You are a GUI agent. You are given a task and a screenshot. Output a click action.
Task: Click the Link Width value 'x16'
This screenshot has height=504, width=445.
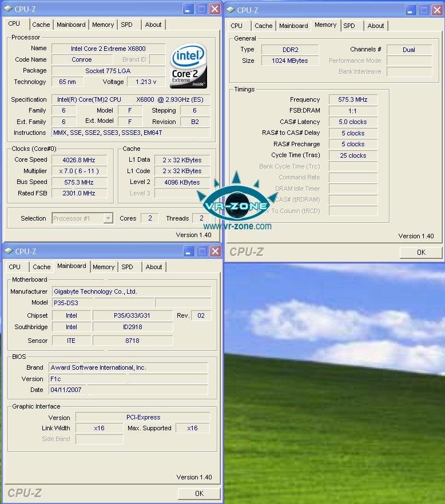(99, 428)
